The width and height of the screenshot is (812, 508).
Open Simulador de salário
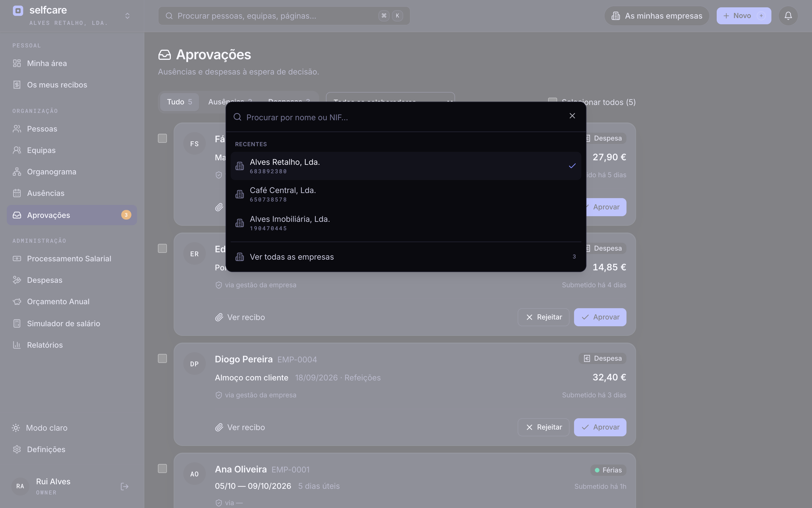[x=71, y=323]
